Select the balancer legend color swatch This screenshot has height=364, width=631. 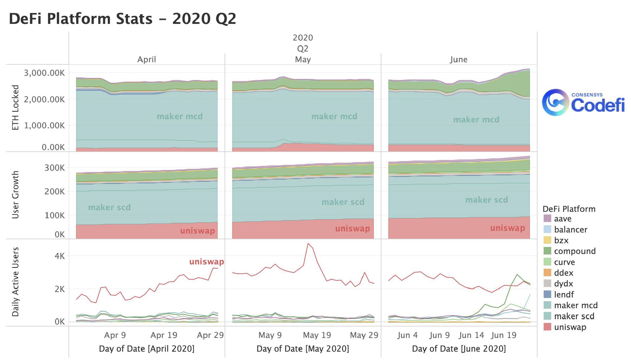(x=547, y=229)
